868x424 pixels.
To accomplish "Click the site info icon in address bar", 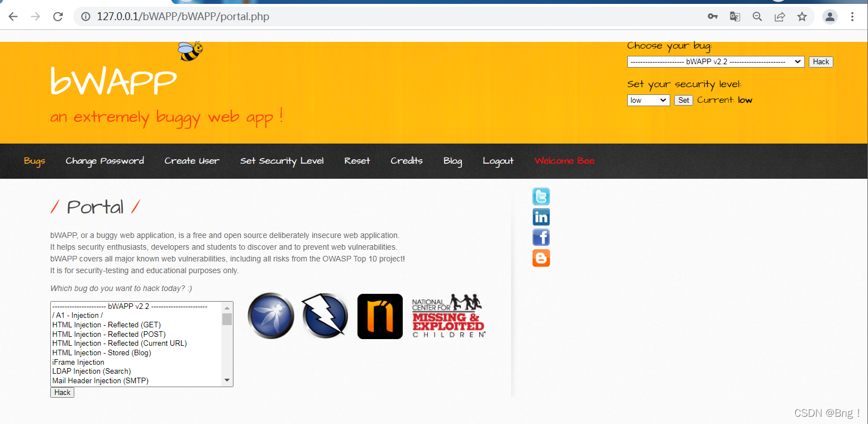I will pos(86,17).
